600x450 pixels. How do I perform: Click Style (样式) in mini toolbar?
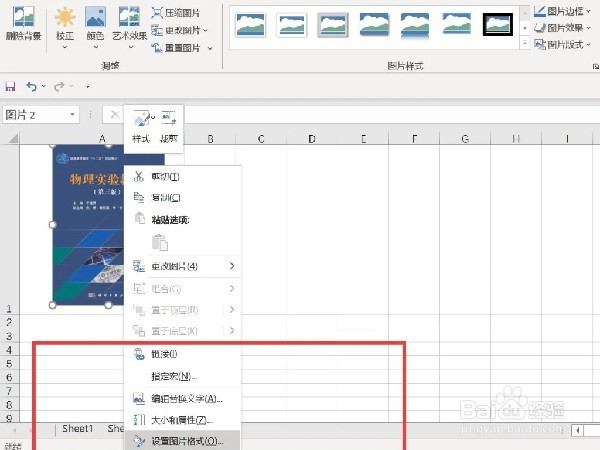click(141, 126)
